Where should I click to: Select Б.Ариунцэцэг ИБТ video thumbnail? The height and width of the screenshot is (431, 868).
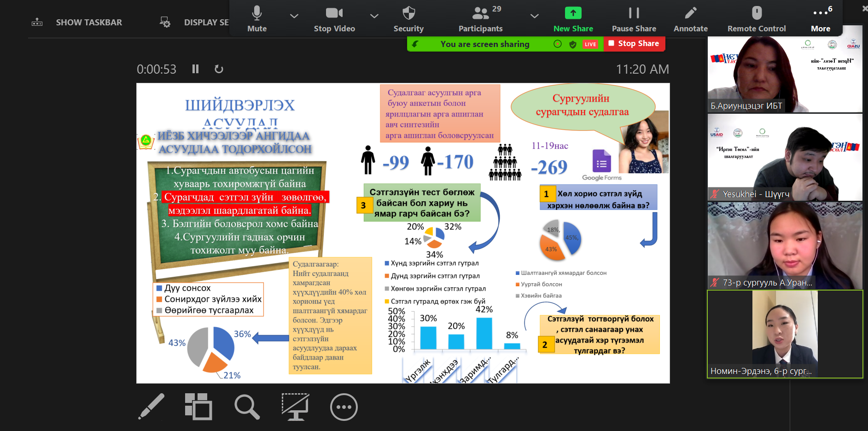784,74
